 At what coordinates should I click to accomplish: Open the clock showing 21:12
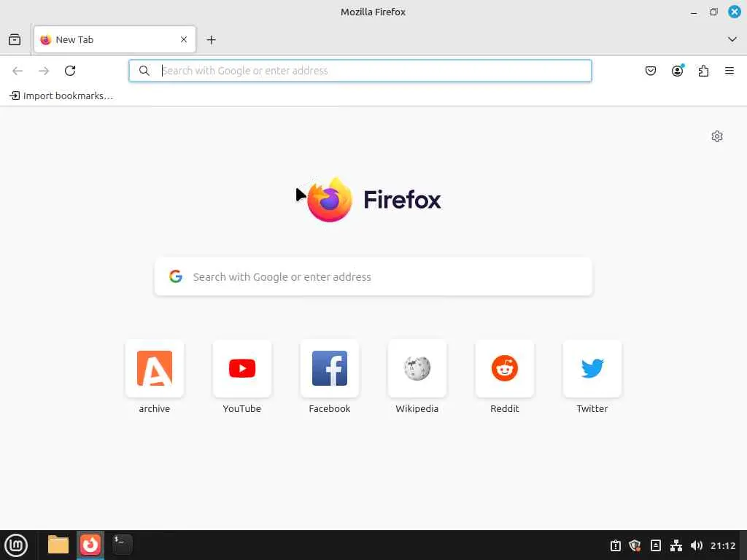tap(723, 545)
